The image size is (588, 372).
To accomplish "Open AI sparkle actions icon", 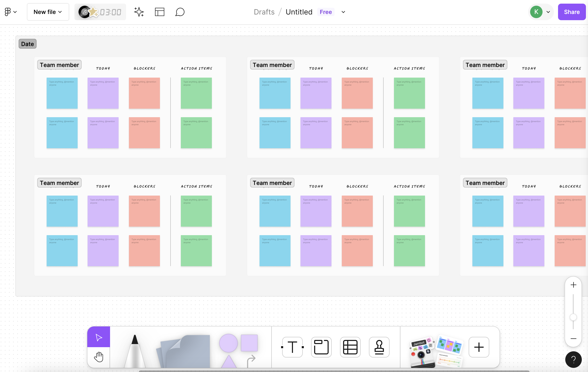I will (139, 12).
